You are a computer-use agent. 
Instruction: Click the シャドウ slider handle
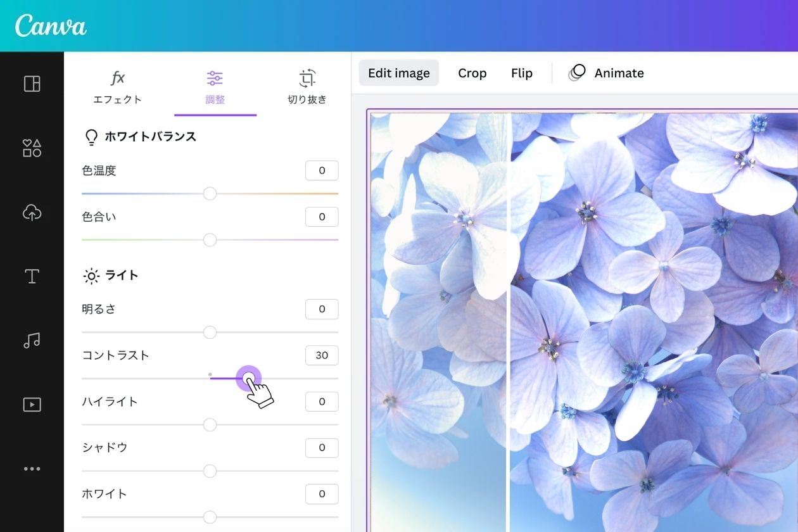click(210, 471)
